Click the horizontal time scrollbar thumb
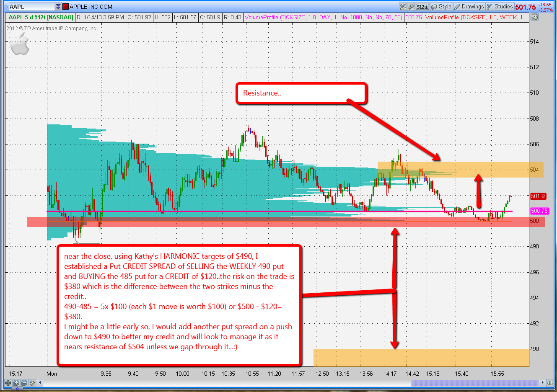The height and width of the screenshot is (392, 557). pyautogui.click(x=474, y=383)
